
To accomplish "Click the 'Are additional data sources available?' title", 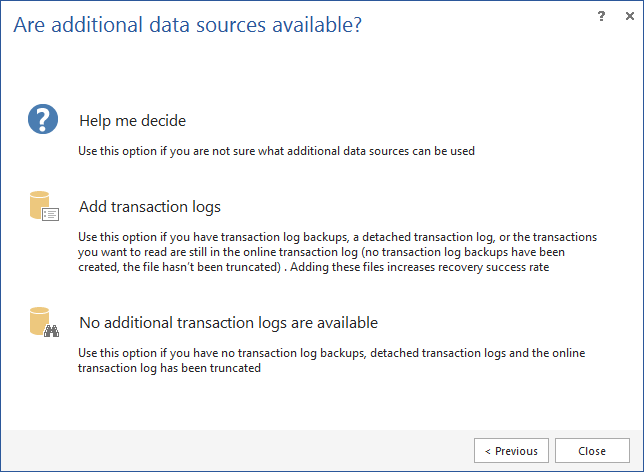I will pos(188,25).
